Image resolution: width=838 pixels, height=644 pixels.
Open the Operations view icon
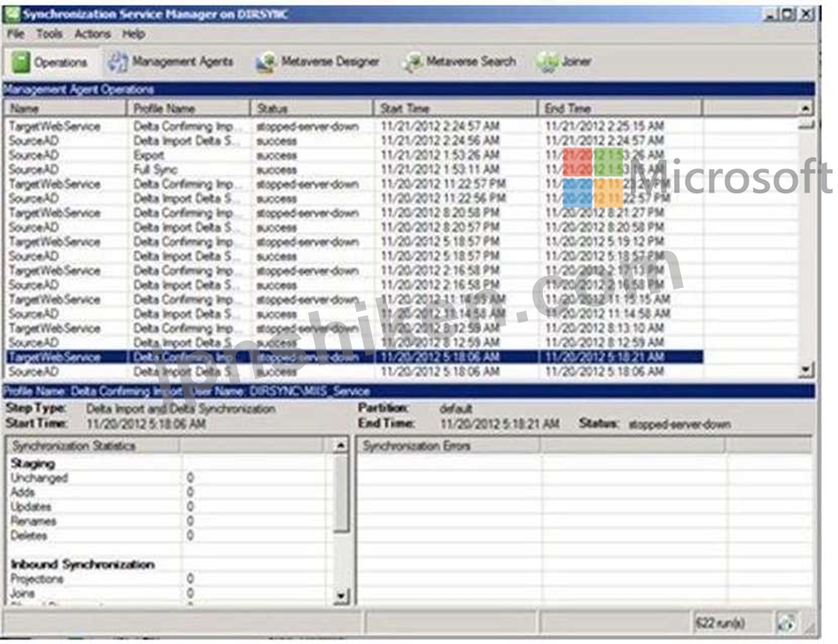[21, 61]
